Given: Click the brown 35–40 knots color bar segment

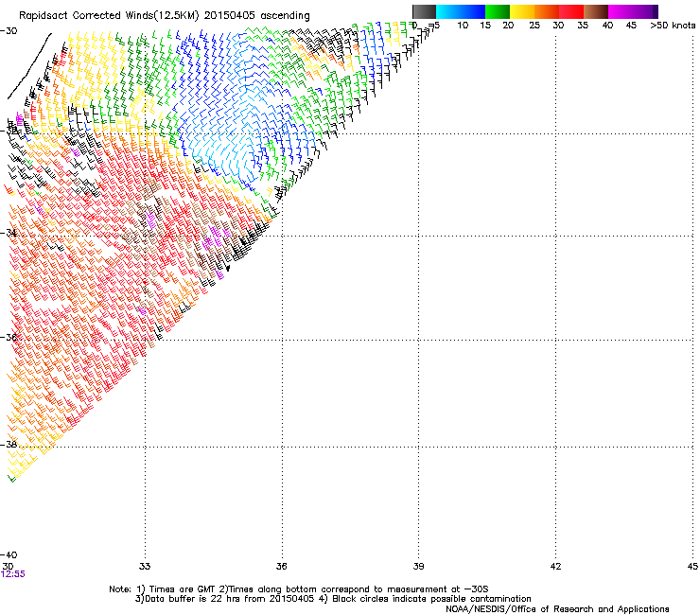Looking at the screenshot, I should (596, 11).
